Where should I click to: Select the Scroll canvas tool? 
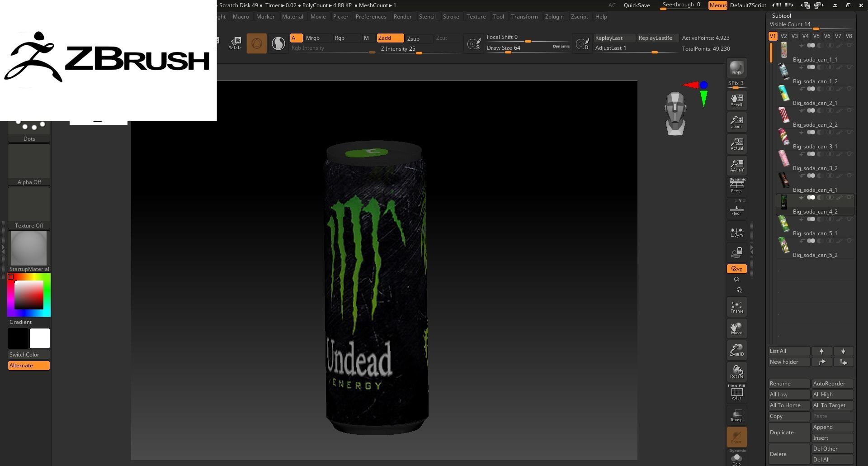tap(736, 100)
